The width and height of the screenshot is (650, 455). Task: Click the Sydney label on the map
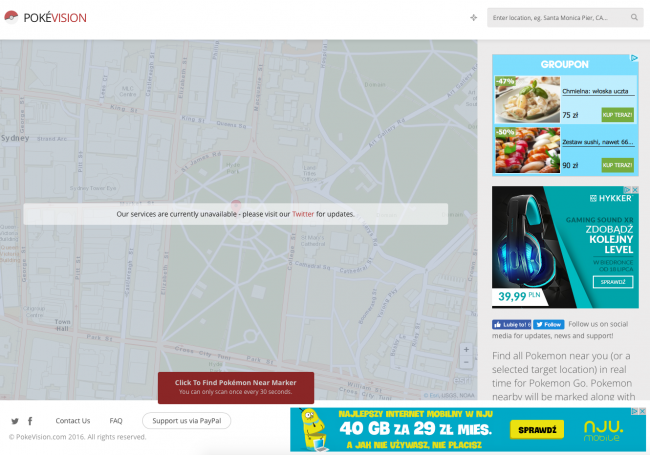click(x=15, y=138)
